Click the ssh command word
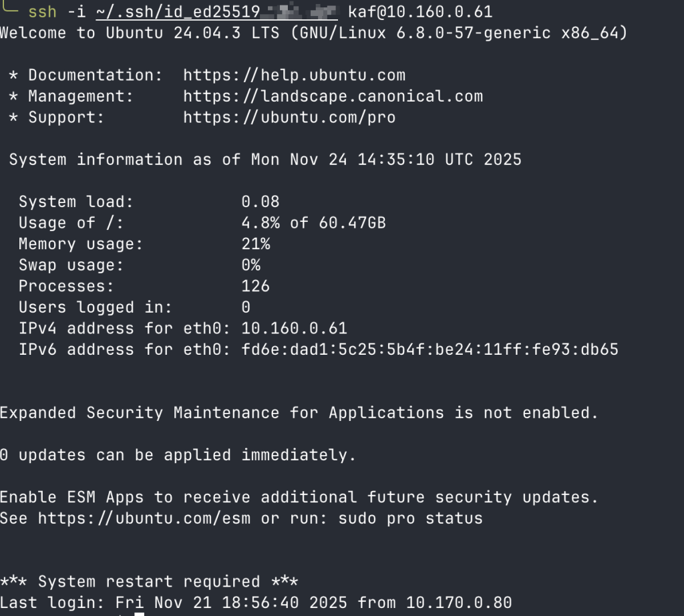Screen dimensions: 684x616 pyautogui.click(x=42, y=12)
